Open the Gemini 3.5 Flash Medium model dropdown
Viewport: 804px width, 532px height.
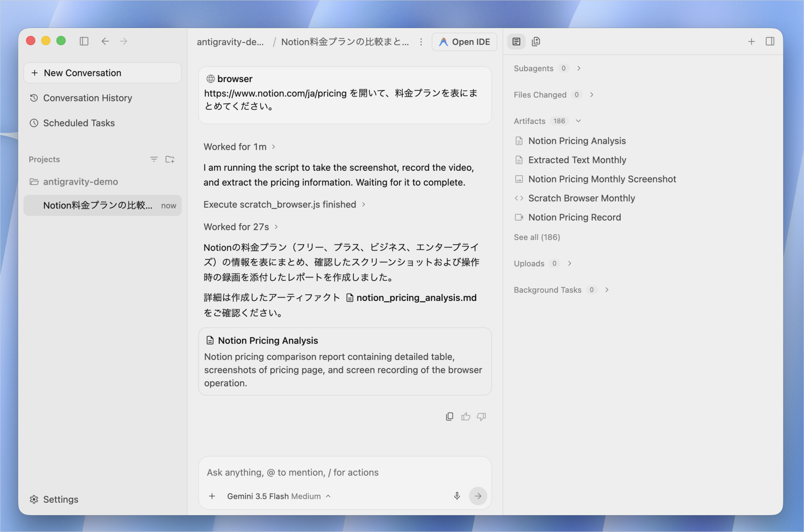[279, 496]
